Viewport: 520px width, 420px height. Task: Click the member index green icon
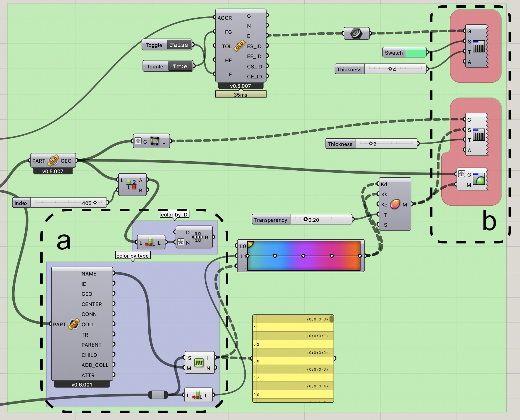[x=199, y=363]
